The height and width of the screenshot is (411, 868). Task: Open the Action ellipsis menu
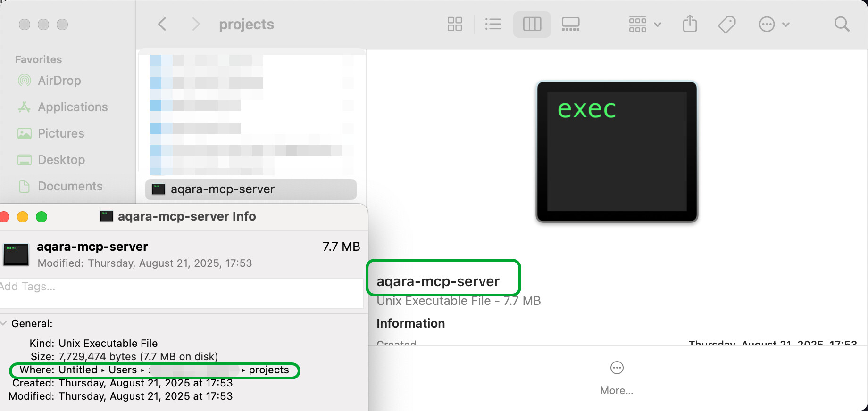[x=774, y=24]
